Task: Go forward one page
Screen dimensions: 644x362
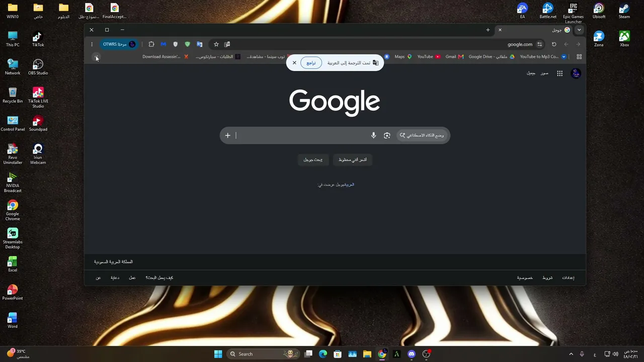Action: [x=578, y=44]
